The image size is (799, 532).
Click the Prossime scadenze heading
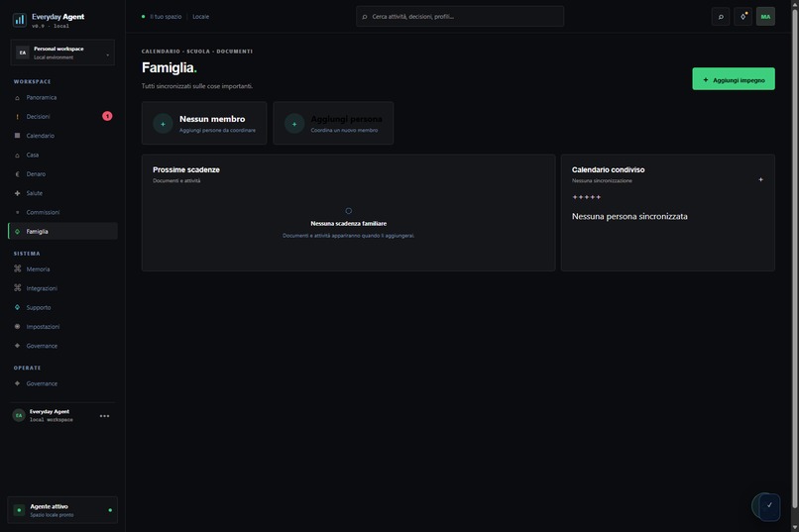186,169
